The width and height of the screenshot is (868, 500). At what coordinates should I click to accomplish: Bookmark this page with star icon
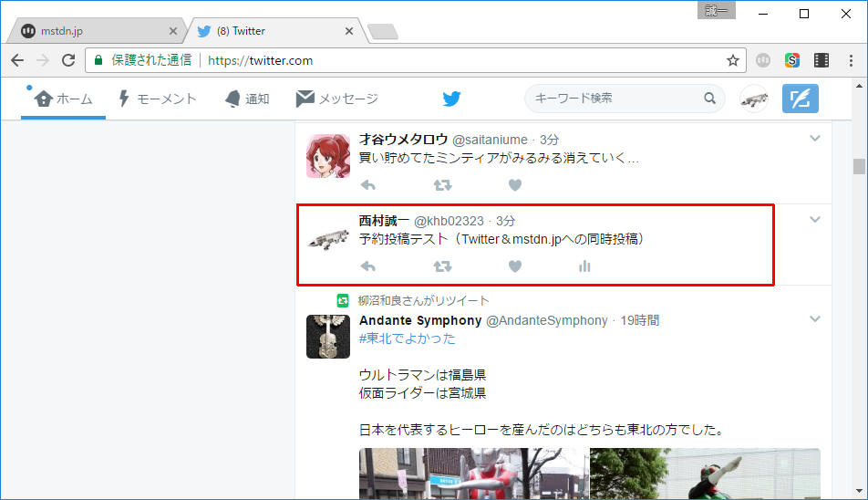tap(732, 60)
